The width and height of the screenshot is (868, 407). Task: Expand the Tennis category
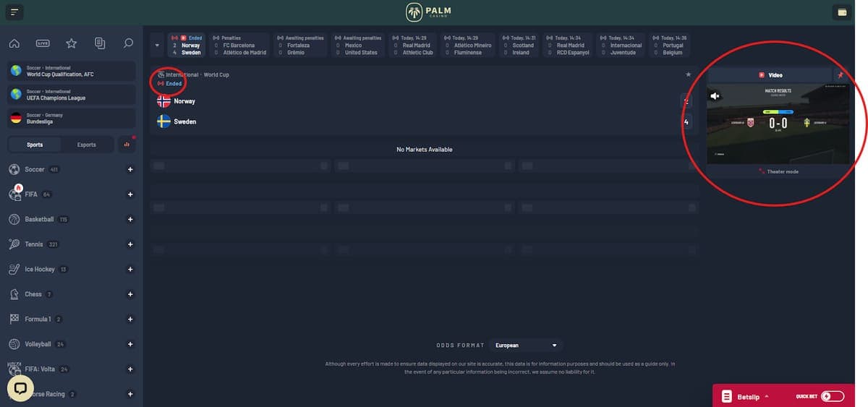click(x=130, y=244)
